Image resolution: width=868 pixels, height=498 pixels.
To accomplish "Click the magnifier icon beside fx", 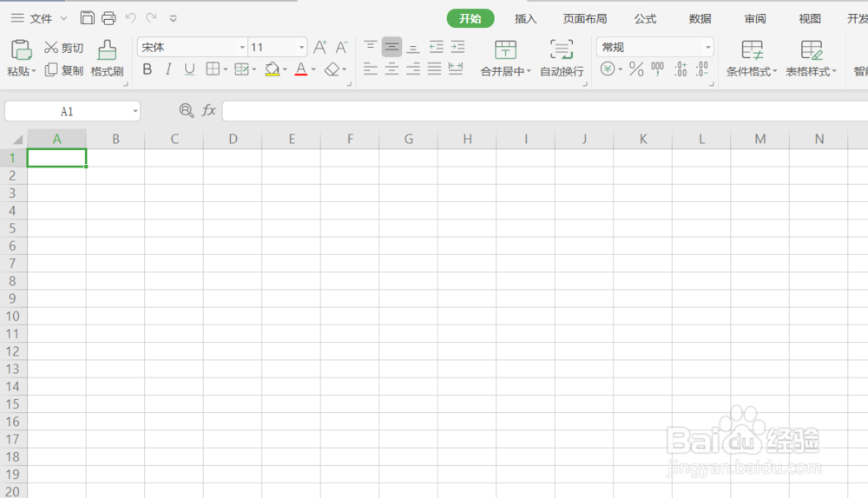I will click(187, 111).
